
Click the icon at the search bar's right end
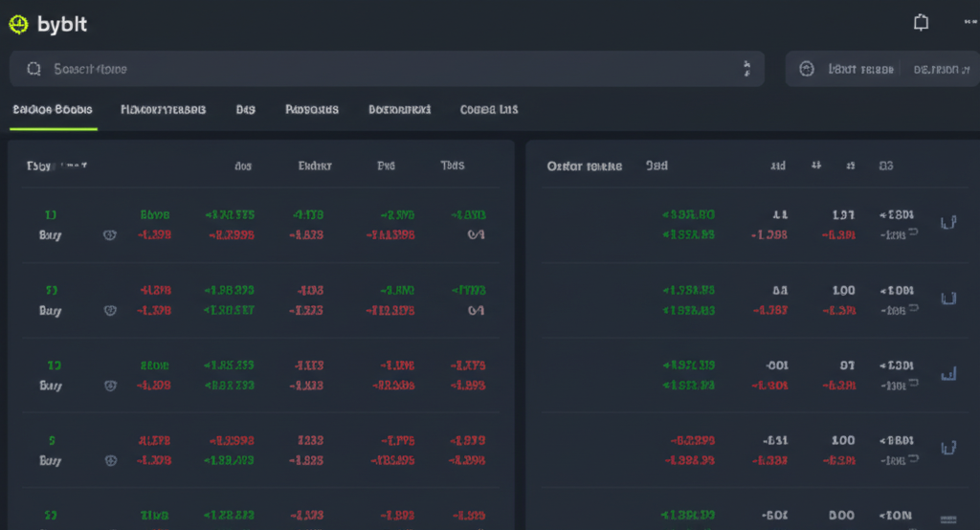pyautogui.click(x=746, y=69)
